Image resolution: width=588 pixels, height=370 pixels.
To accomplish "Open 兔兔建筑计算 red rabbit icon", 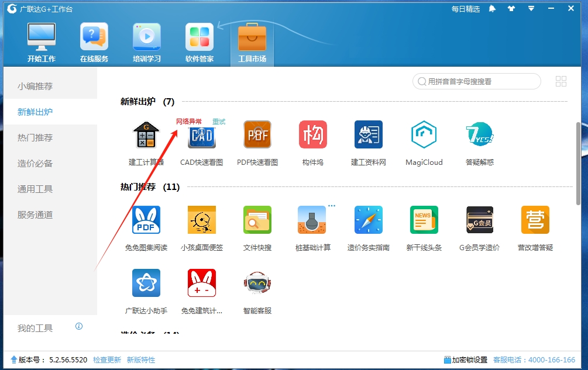I will [202, 283].
